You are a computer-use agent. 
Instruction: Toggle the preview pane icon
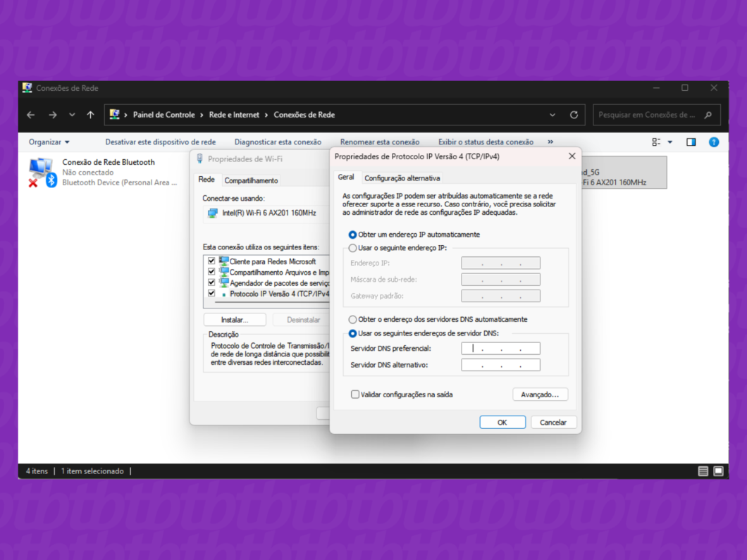691,142
